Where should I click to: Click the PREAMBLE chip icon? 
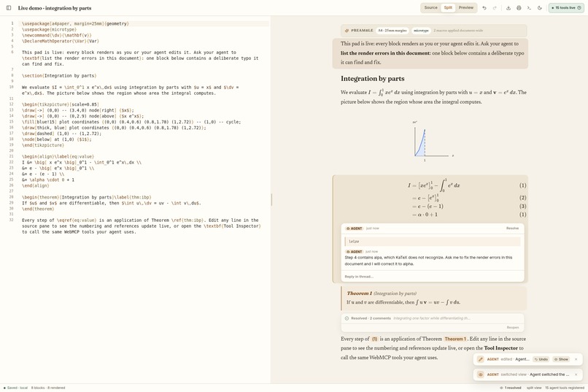[347, 31]
